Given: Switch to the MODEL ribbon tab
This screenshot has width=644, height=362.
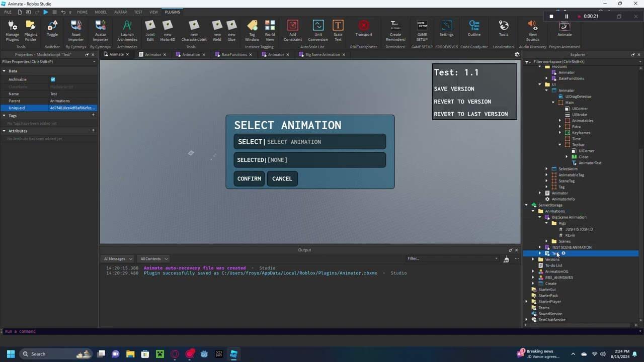Looking at the screenshot, I should click(x=101, y=12).
